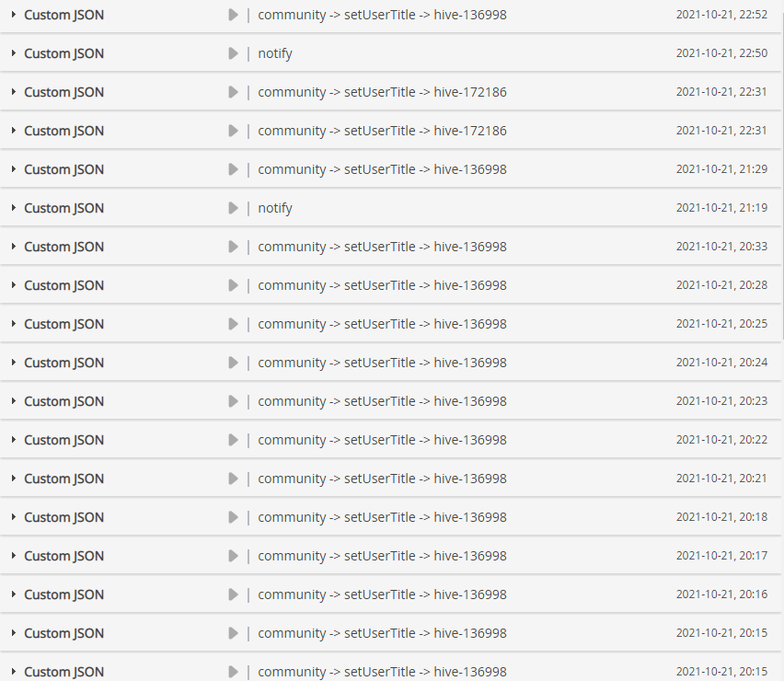
Task: Click the play icon in the 20:21 row
Action: 233,479
